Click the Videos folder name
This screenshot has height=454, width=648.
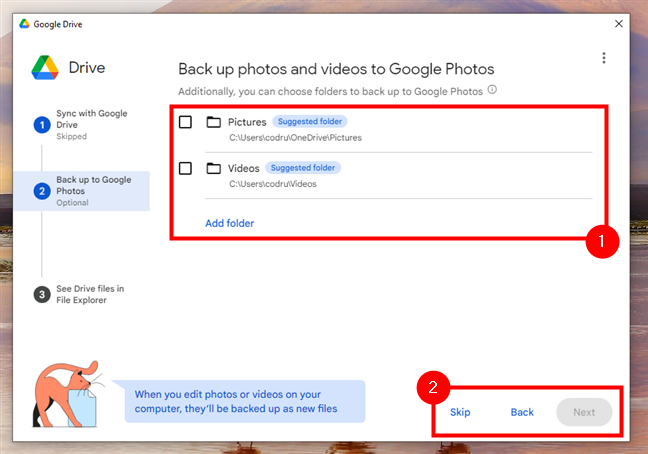(243, 168)
